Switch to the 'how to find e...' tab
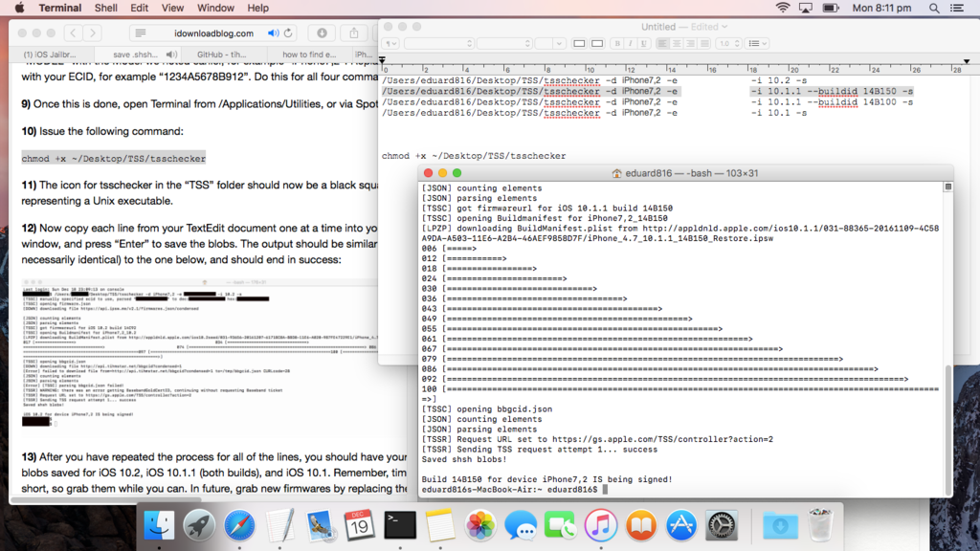The width and height of the screenshot is (980, 551). [x=309, y=55]
